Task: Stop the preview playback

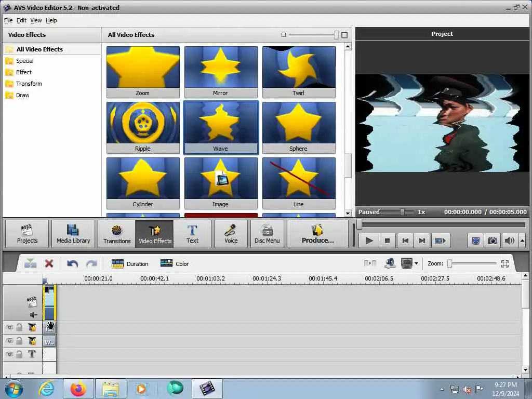Action: 387,241
